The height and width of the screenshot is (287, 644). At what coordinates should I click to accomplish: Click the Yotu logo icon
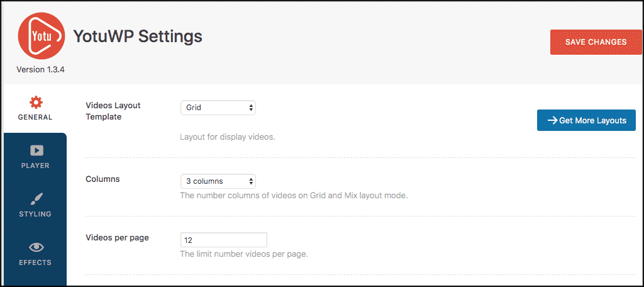coord(42,37)
